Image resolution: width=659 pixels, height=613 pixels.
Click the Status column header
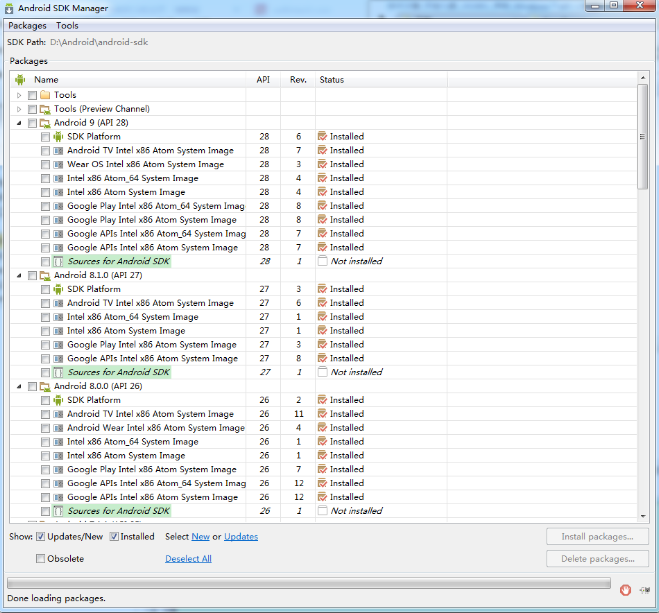(381, 80)
